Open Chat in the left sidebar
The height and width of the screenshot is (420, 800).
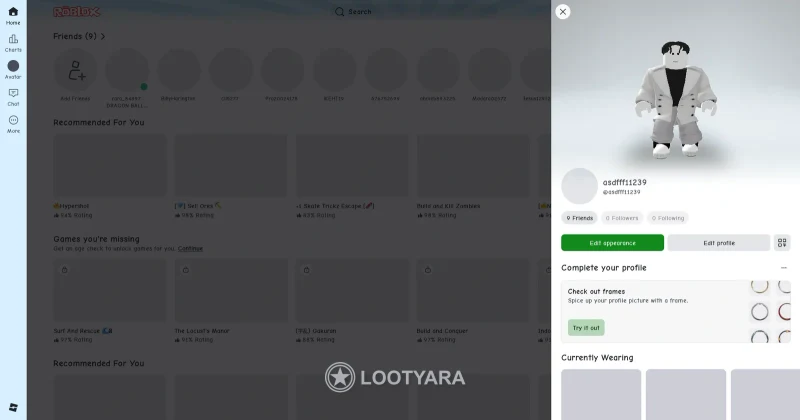tap(13, 97)
